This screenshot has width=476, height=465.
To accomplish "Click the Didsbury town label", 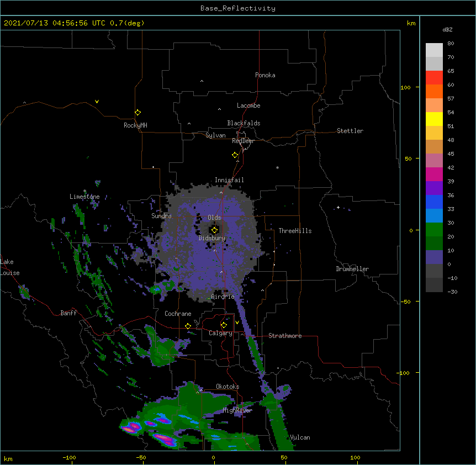I will pyautogui.click(x=212, y=238).
